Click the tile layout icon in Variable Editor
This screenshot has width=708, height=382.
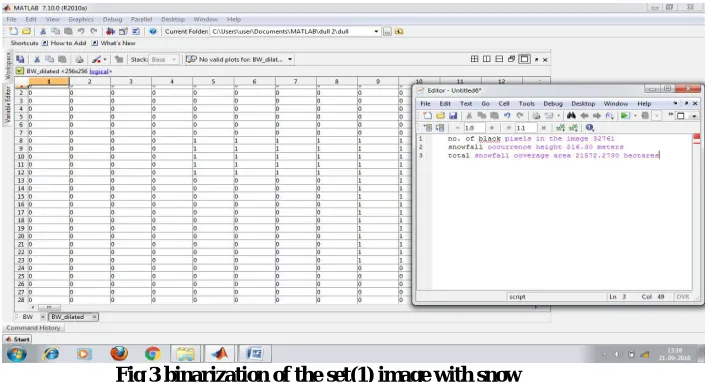(x=474, y=59)
